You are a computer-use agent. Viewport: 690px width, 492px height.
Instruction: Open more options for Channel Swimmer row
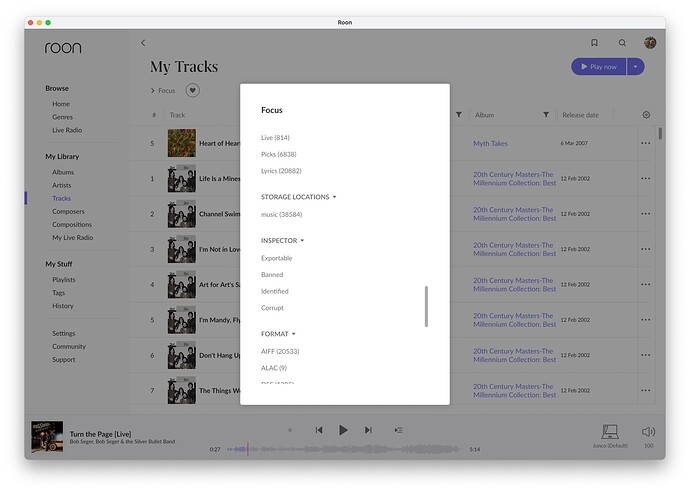[x=646, y=213]
